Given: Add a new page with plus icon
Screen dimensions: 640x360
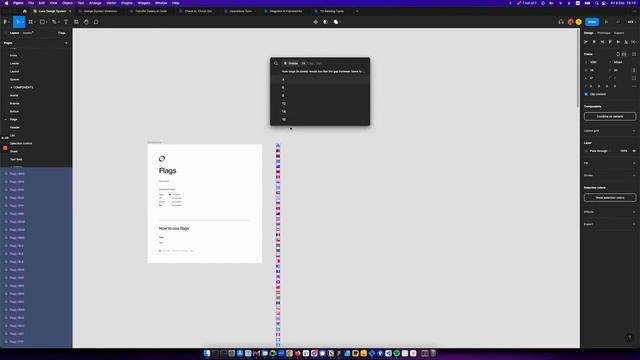Looking at the screenshot, I should [66, 43].
